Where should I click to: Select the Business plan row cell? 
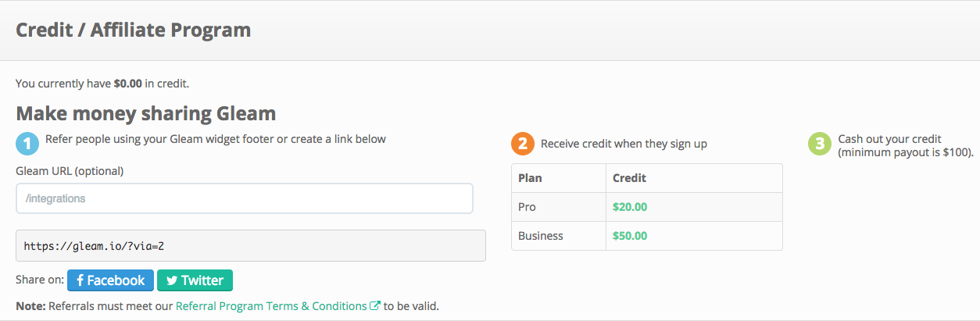(540, 236)
